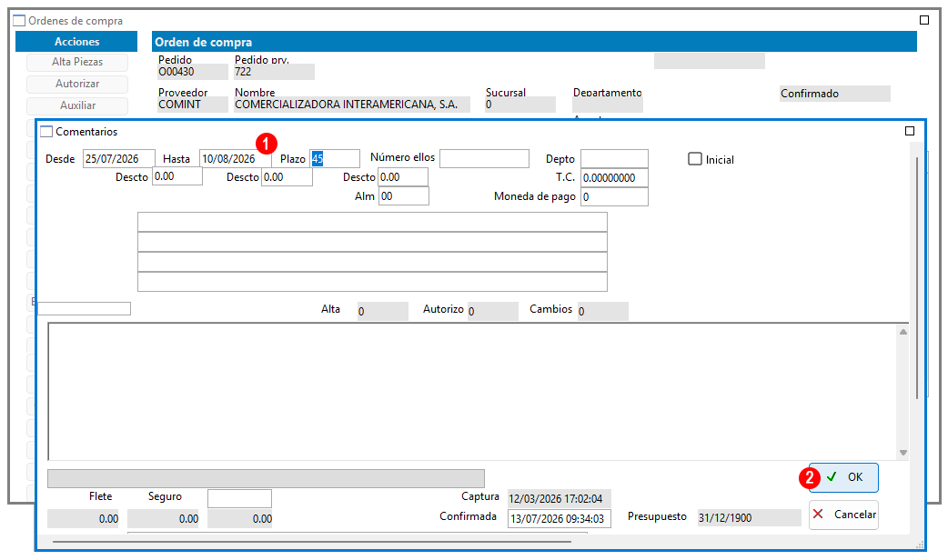Click the Pedido number O00430
Viewport: 948px width, 560px height.
coord(193,72)
